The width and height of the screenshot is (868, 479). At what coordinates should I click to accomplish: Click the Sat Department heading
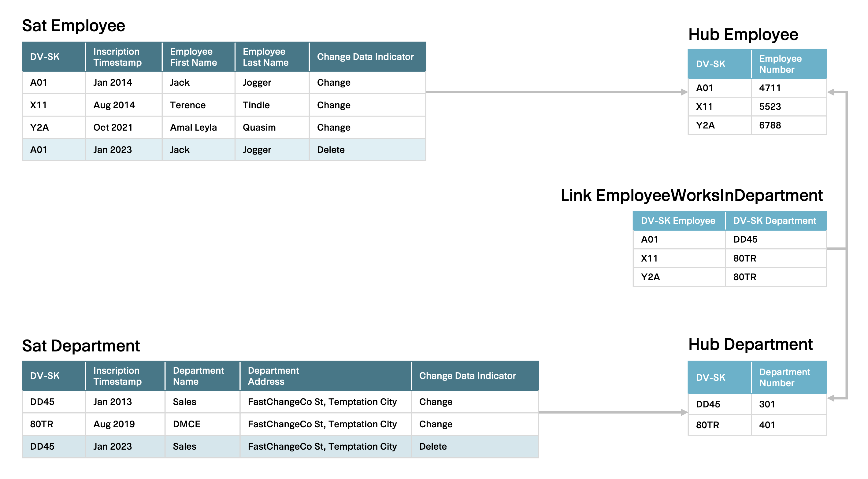pos(80,346)
